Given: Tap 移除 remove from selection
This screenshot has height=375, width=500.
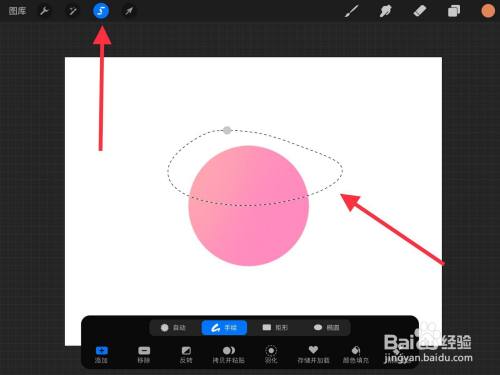Looking at the screenshot, I should (x=144, y=355).
